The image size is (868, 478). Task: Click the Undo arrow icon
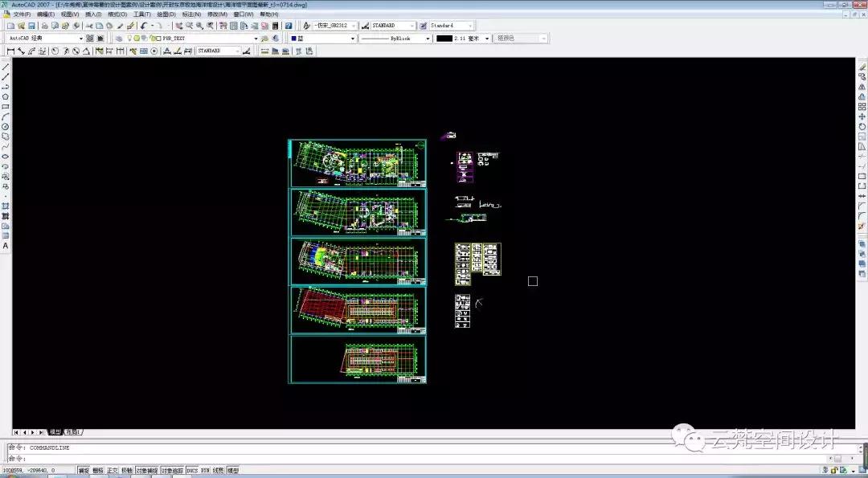pos(144,26)
